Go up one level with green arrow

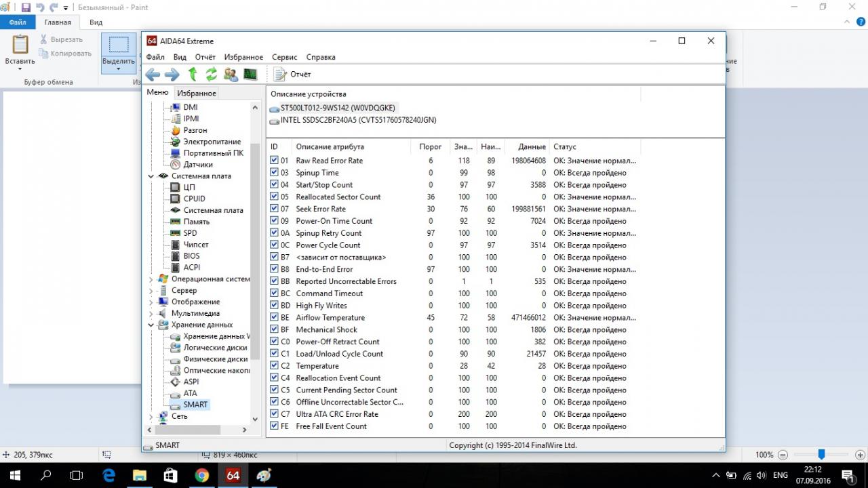click(x=193, y=75)
